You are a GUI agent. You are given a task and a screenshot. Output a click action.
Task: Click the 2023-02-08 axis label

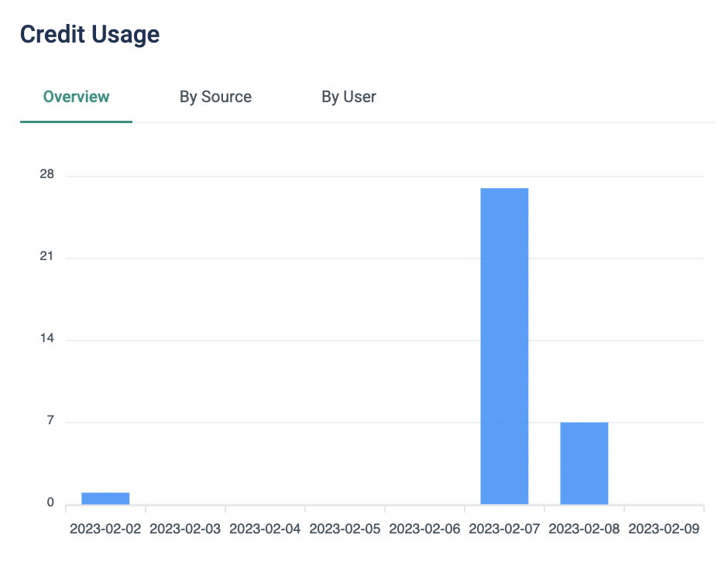[x=584, y=529]
